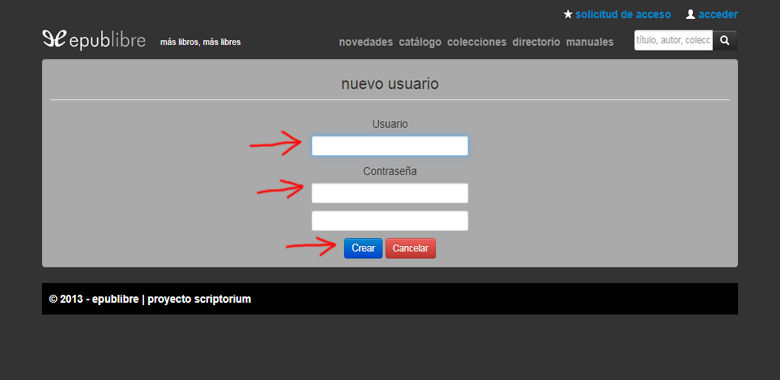The image size is (780, 380).
Task: Focus the título, autor search field
Action: (x=674, y=41)
